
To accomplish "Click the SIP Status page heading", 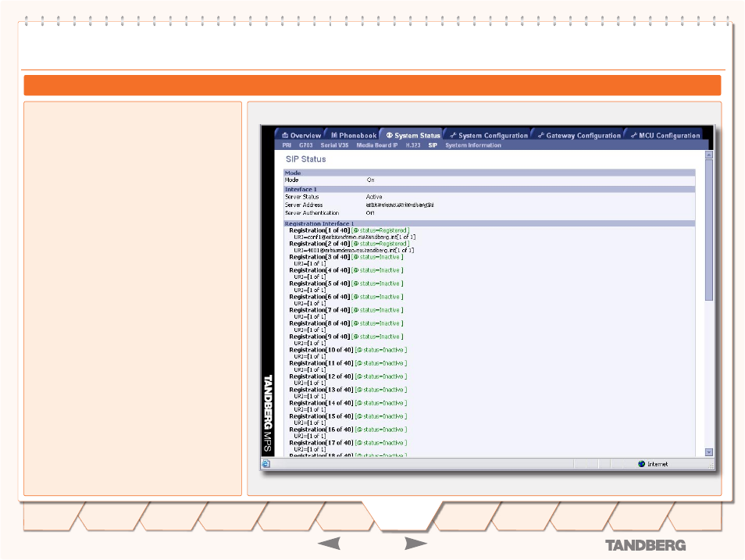I will click(305, 159).
